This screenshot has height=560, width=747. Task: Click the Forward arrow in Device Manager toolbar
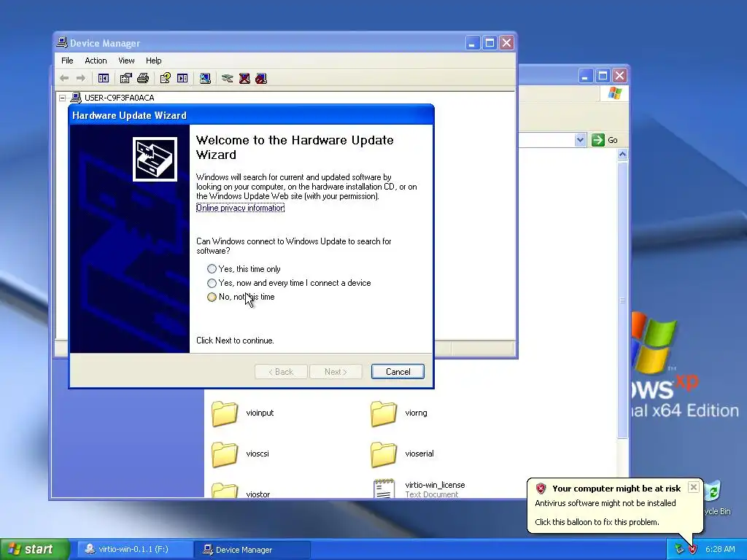point(81,78)
